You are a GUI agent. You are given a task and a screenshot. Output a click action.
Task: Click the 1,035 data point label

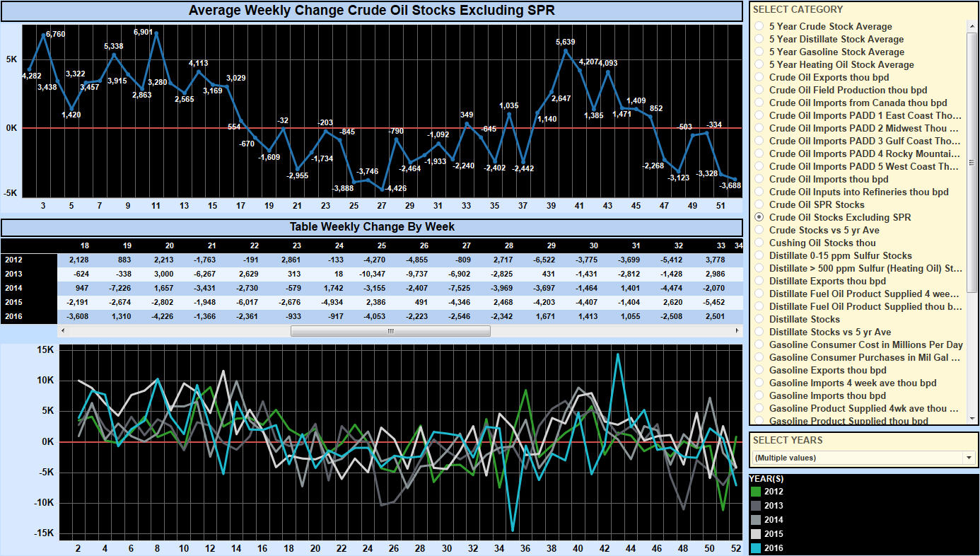coord(509,106)
